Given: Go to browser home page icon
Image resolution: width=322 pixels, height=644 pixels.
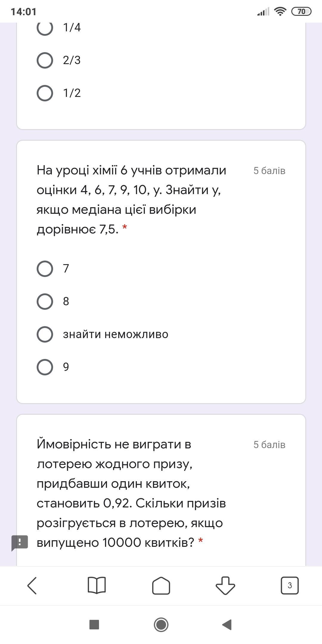Looking at the screenshot, I should (x=161, y=586).
